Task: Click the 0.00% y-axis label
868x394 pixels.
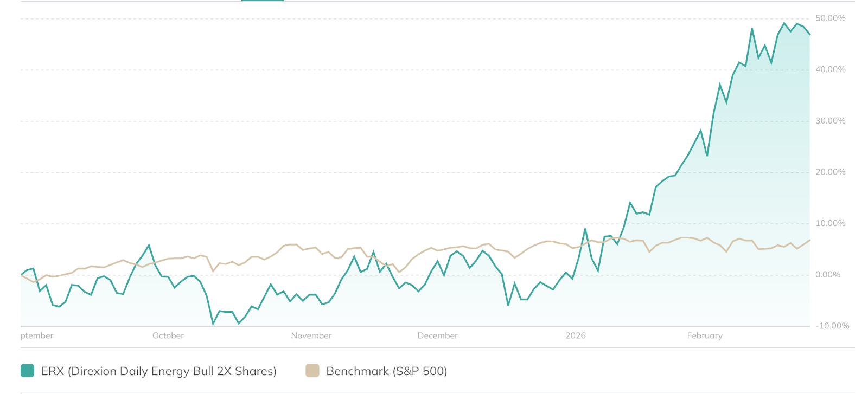Action: 828,275
